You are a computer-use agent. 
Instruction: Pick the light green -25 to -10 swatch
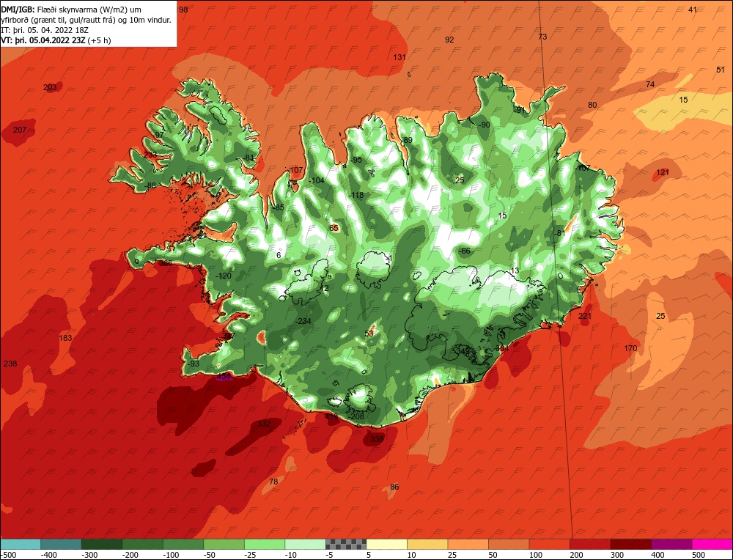point(265,544)
